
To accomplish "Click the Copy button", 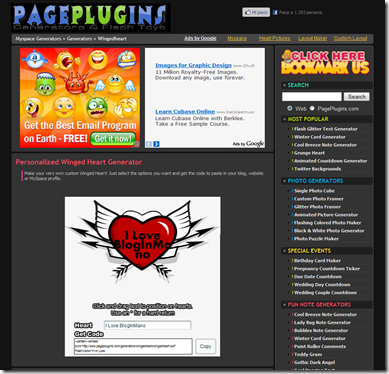I will (x=205, y=346).
